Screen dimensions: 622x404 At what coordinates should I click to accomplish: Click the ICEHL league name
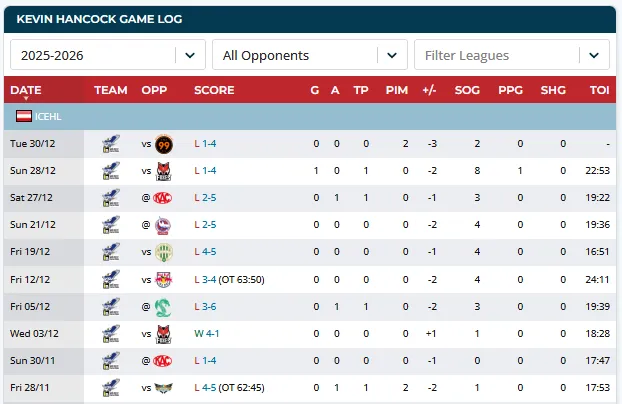pyautogui.click(x=48, y=116)
